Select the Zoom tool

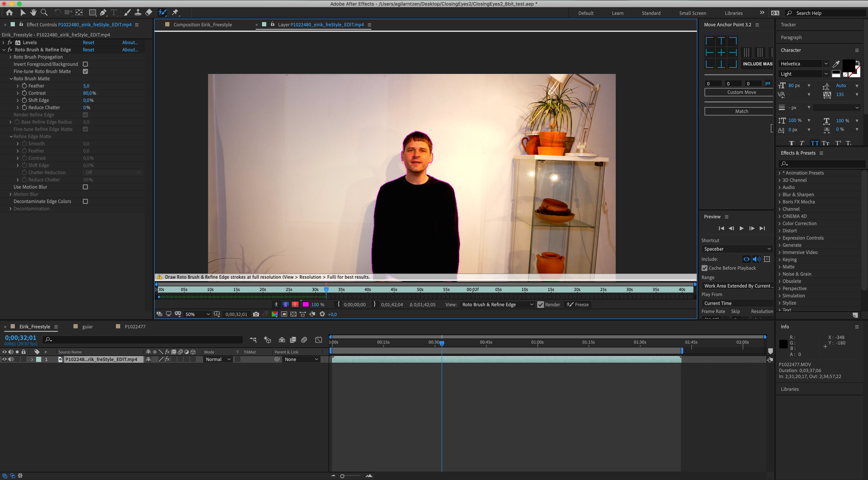[44, 13]
